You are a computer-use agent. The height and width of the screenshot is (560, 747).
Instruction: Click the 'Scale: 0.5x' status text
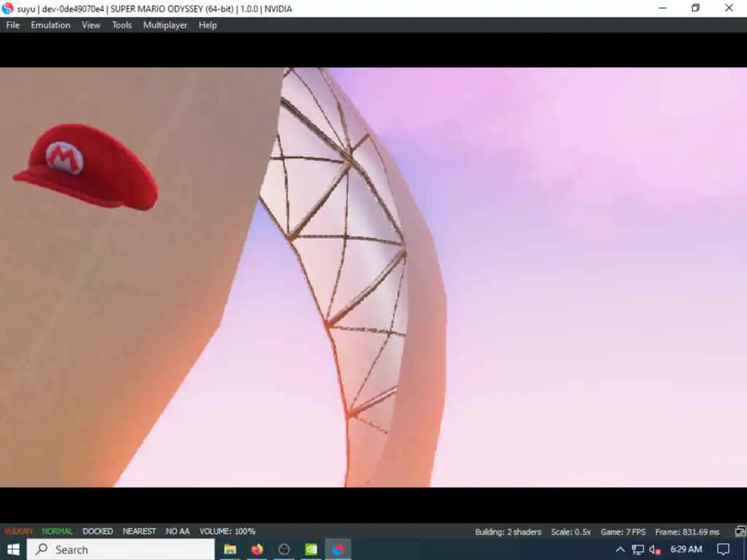[x=570, y=532]
